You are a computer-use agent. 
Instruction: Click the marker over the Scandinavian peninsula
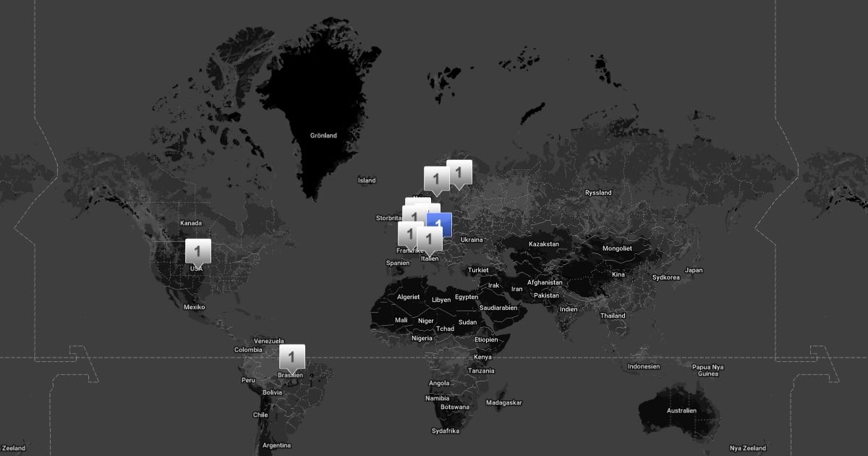(436, 179)
